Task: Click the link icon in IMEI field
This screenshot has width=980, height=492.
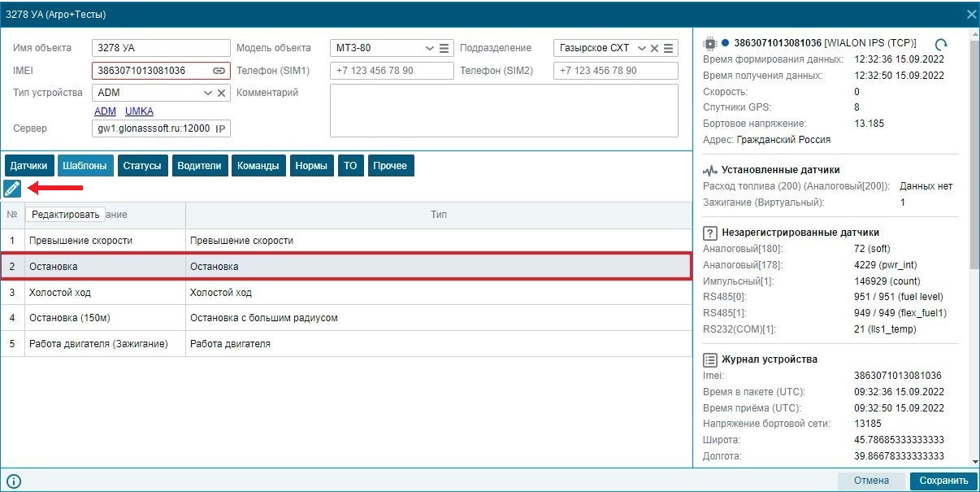Action: [x=219, y=71]
